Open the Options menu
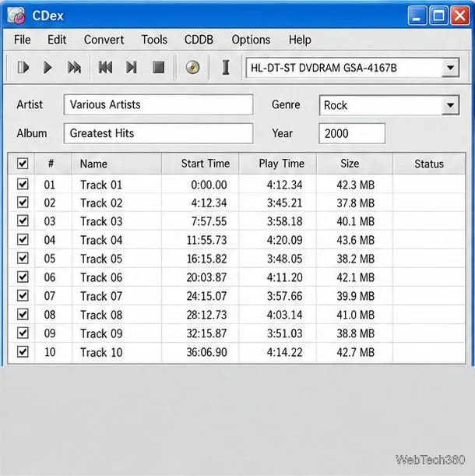475x476 pixels. [x=251, y=40]
